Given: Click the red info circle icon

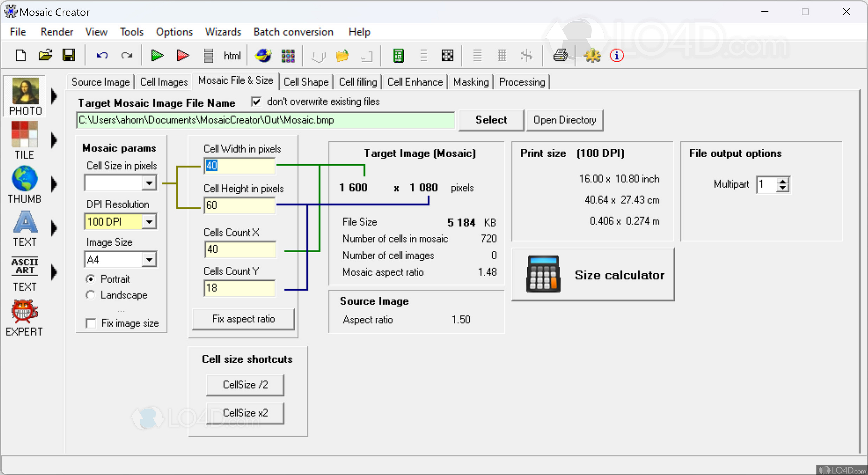Looking at the screenshot, I should point(616,55).
